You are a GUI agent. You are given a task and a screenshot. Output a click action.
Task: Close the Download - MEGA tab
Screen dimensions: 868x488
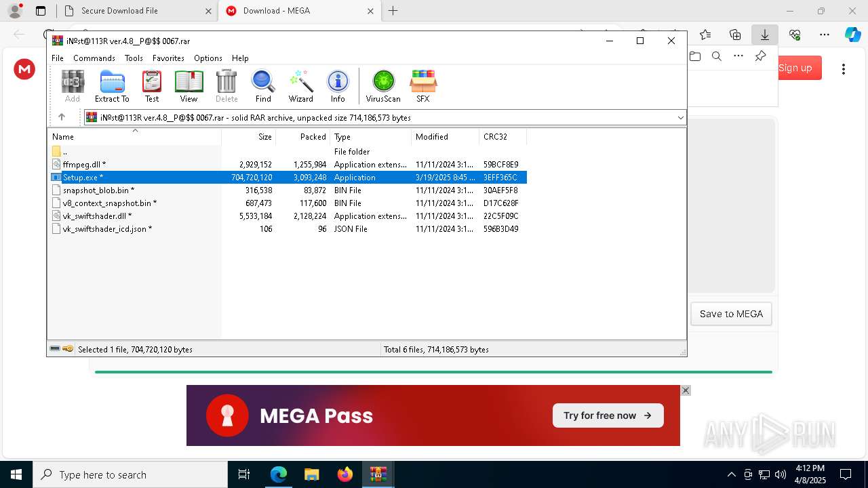point(370,11)
